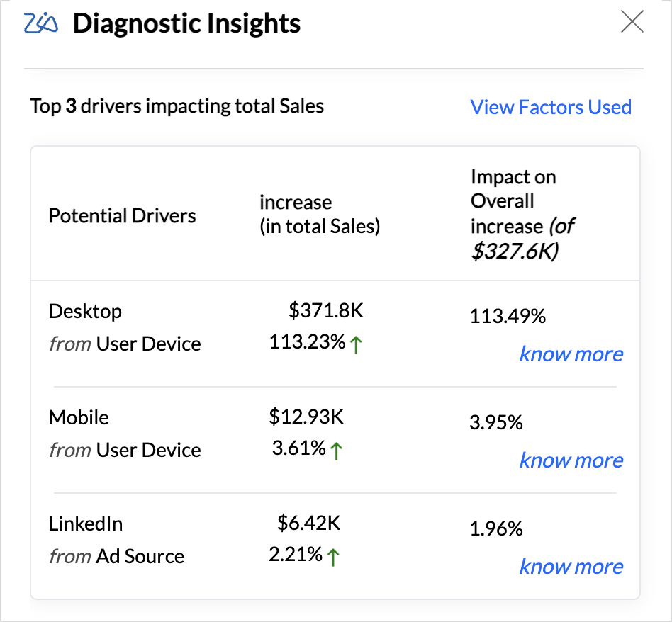Screen dimensions: 672x622
Task: Select the Desktop driver name
Action: point(85,311)
